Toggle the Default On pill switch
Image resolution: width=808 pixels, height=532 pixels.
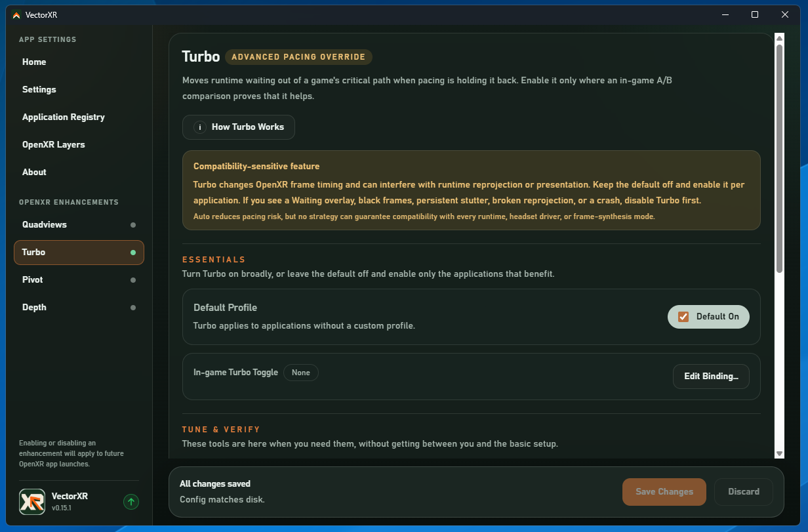(708, 317)
